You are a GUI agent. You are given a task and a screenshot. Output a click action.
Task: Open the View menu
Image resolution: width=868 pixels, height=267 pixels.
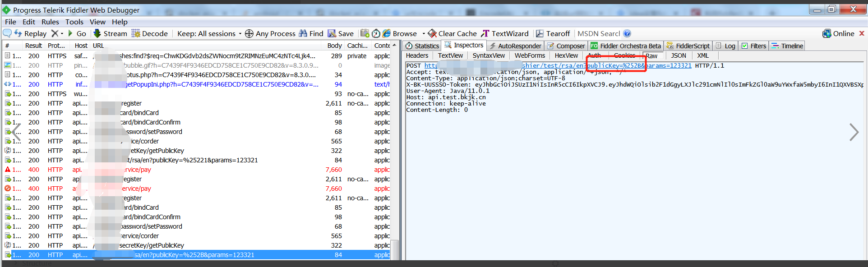(97, 22)
